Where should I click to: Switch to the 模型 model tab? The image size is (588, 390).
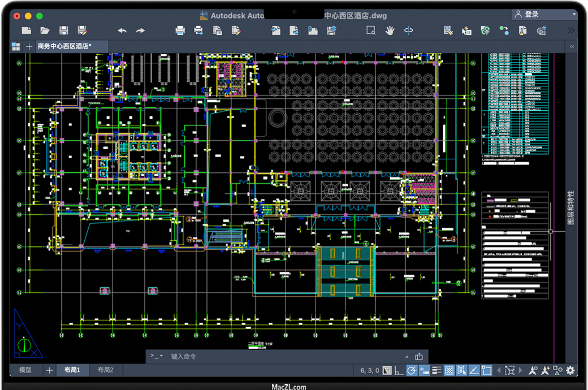pos(25,370)
